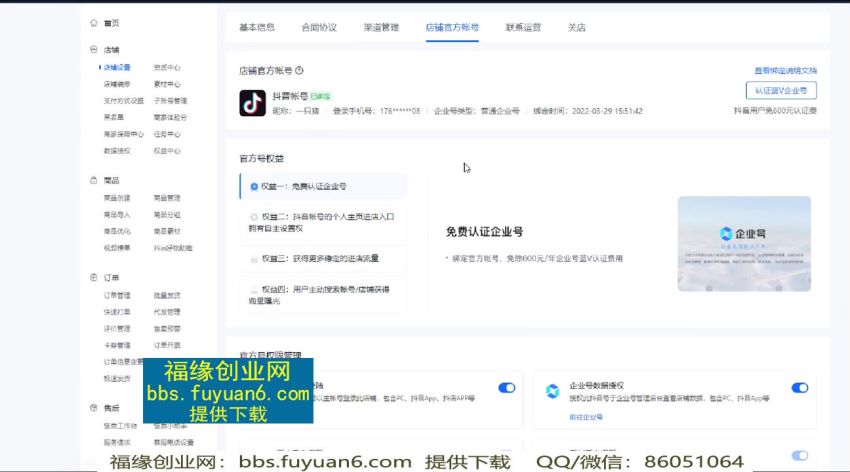This screenshot has height=472, width=850.
Task: Click the 认证蓝V企业号 button
Action: (x=781, y=90)
